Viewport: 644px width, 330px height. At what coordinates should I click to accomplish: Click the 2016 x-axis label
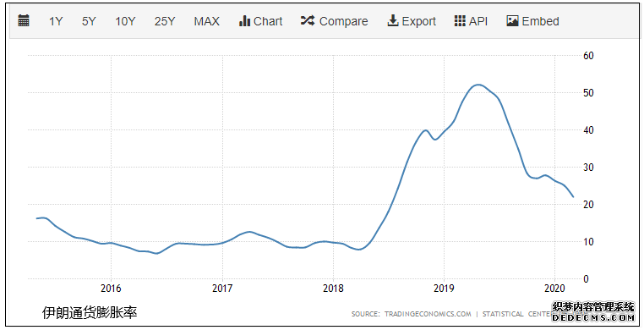pos(111,289)
